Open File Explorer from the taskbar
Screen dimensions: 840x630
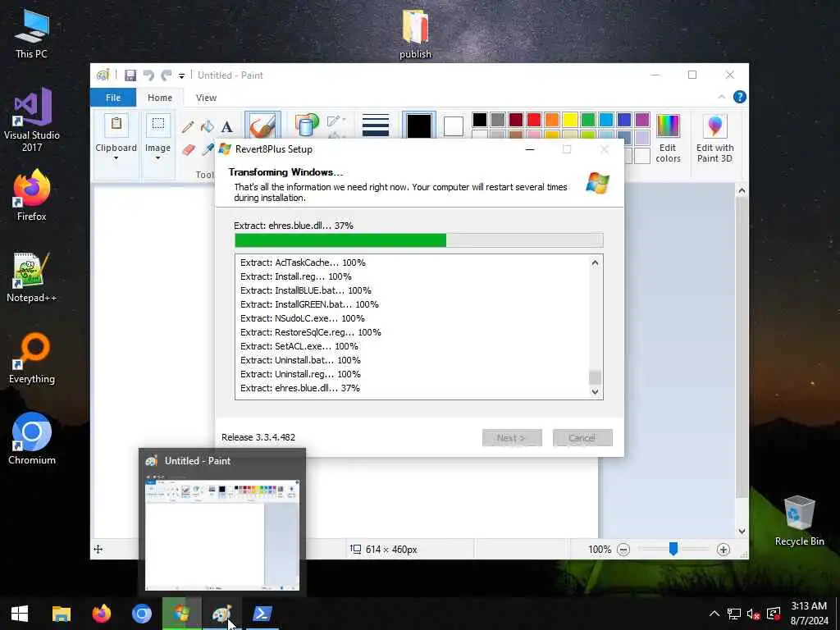(x=61, y=614)
